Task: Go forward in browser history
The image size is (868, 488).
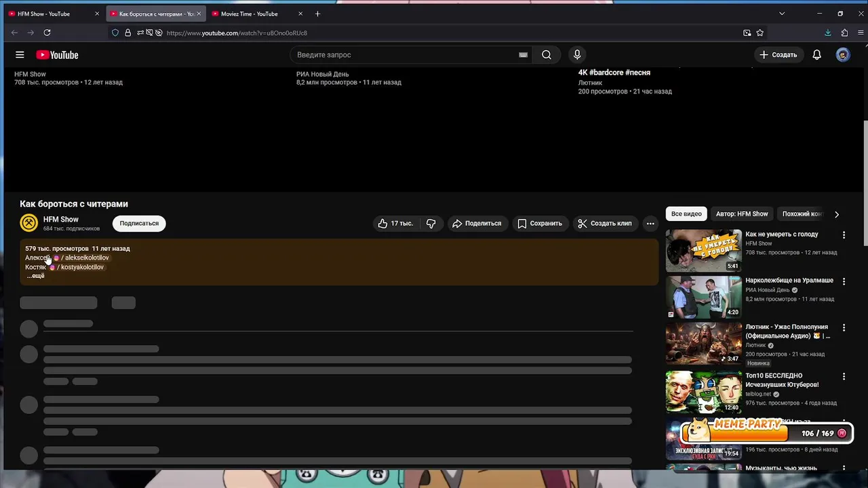Action: pos(31,33)
